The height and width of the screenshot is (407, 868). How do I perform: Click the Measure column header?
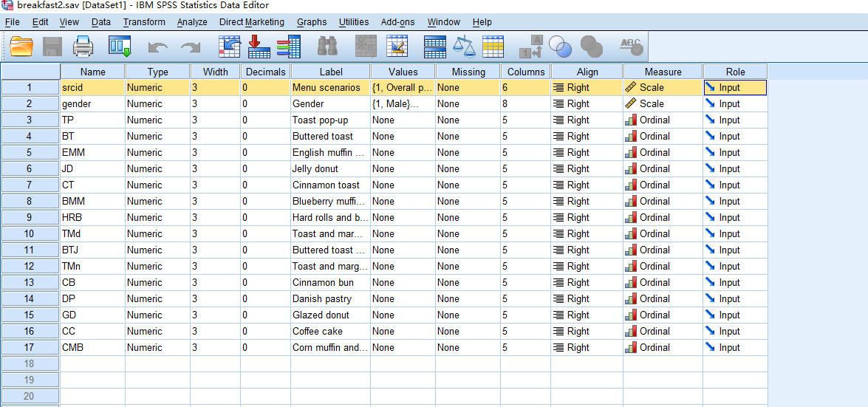pyautogui.click(x=663, y=72)
